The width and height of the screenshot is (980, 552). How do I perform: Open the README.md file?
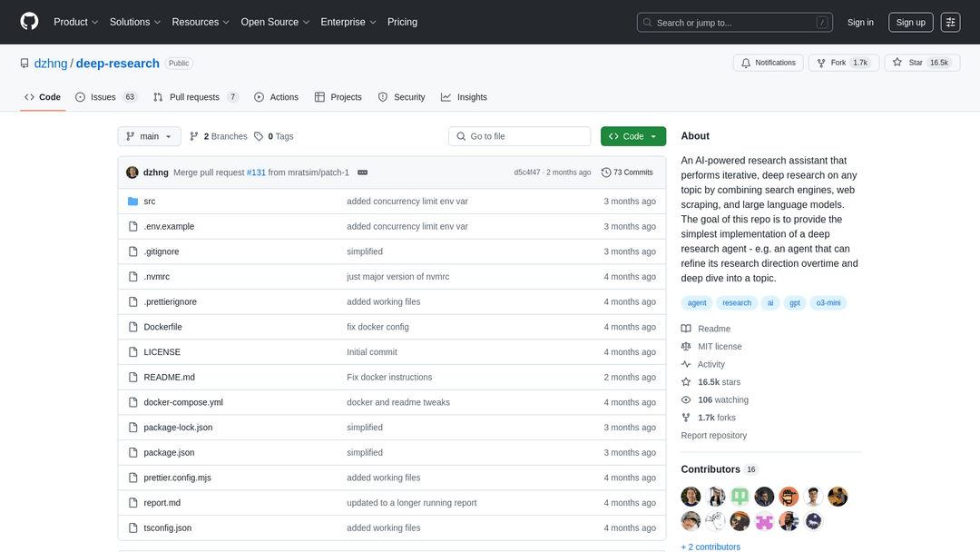[169, 377]
